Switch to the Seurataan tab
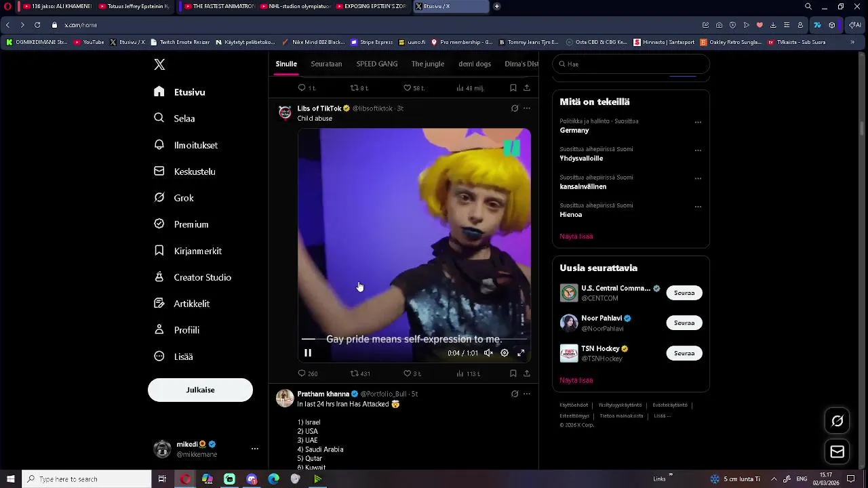 click(326, 64)
